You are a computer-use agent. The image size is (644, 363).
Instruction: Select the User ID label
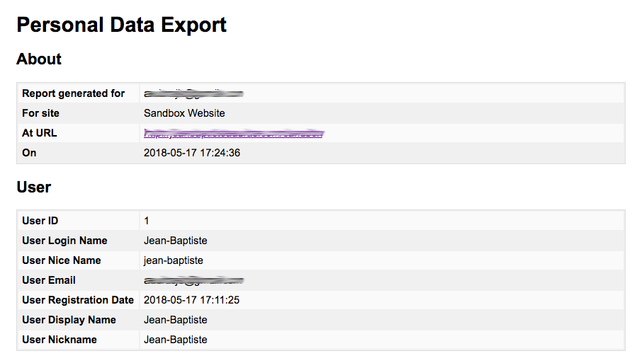click(x=40, y=221)
